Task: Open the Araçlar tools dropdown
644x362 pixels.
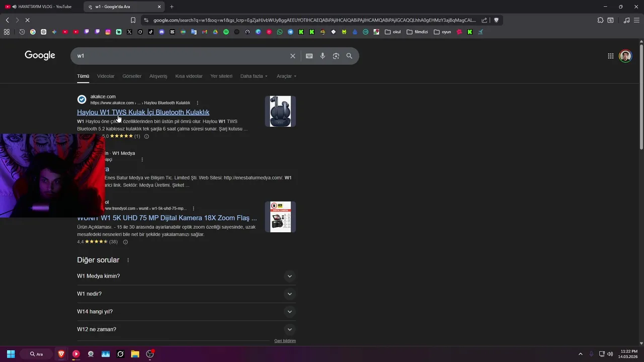Action: tap(287, 76)
